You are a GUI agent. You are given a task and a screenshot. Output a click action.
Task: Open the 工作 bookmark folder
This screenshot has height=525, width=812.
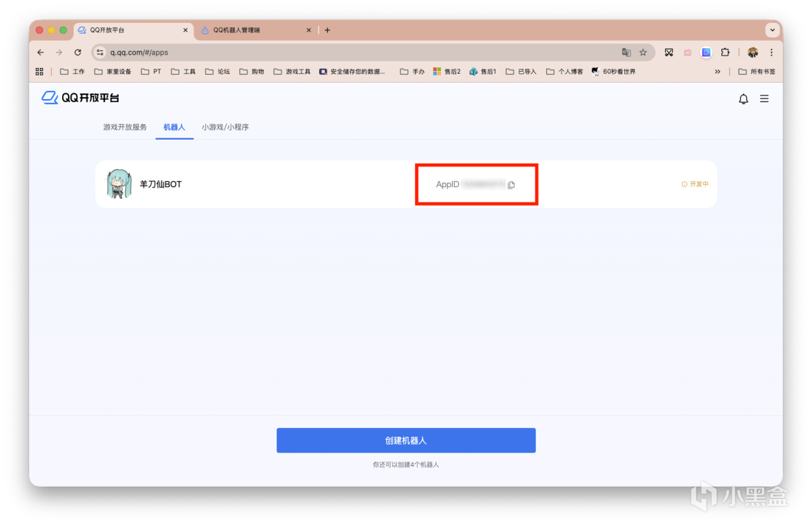(72, 72)
